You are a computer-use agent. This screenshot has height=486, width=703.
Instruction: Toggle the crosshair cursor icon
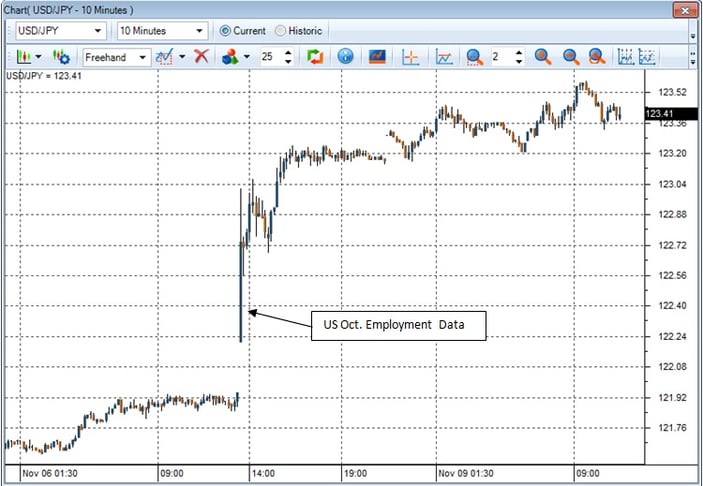(410, 57)
